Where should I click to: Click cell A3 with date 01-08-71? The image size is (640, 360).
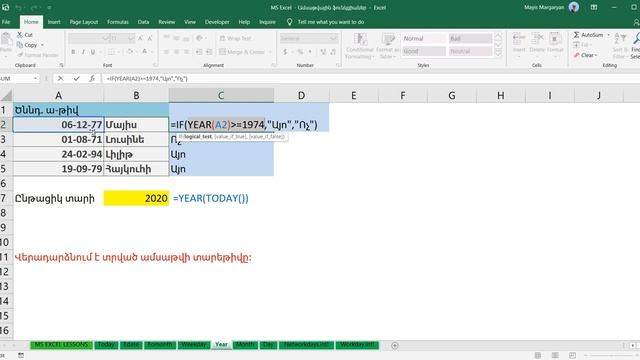58,140
